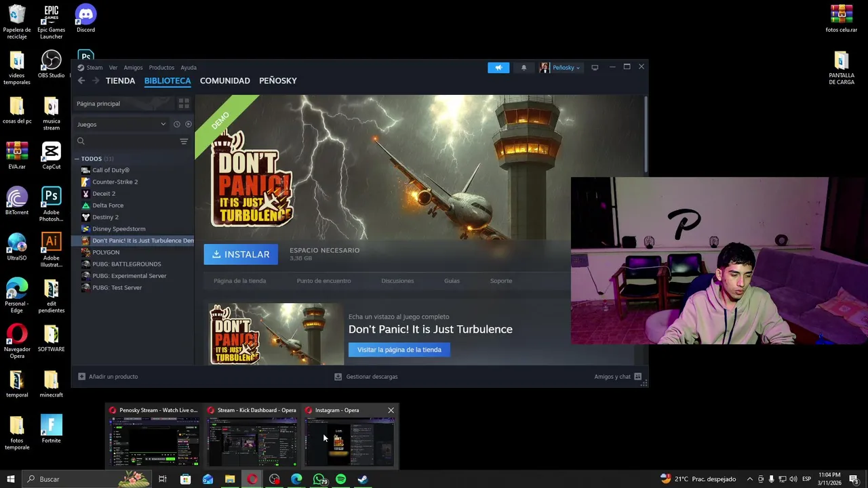Expand the Juegos category dropdown
Viewport: 868px width, 488px height.
[x=121, y=124]
